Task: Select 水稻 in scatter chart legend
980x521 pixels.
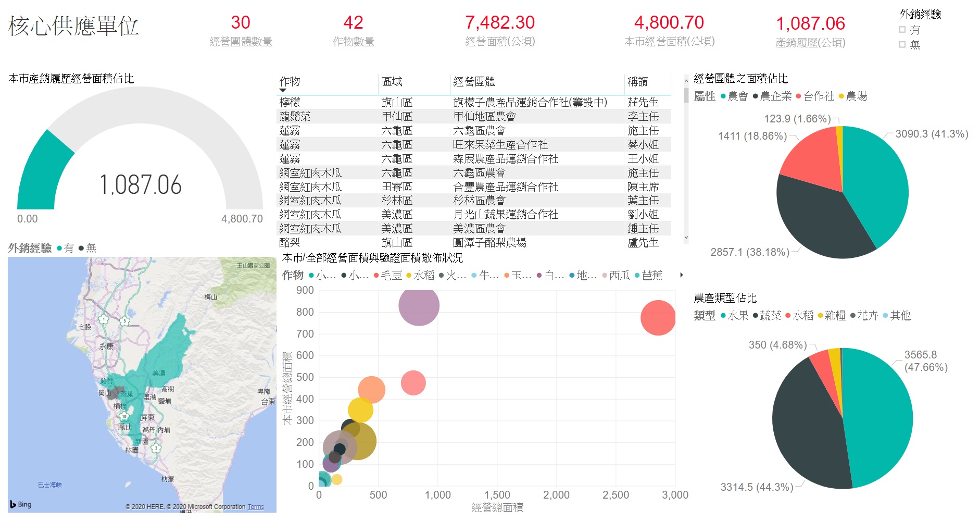Action: click(x=420, y=275)
